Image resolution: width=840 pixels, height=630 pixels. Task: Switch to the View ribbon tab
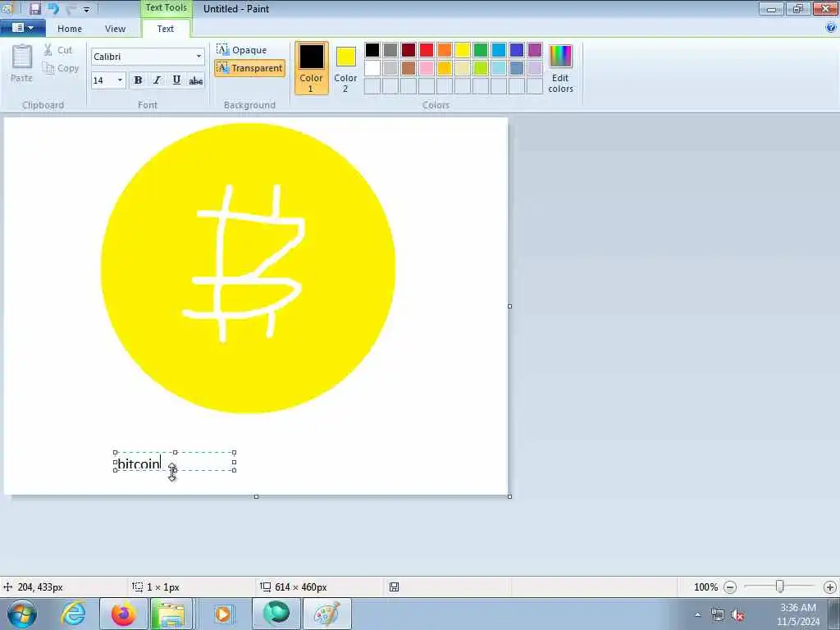[115, 29]
